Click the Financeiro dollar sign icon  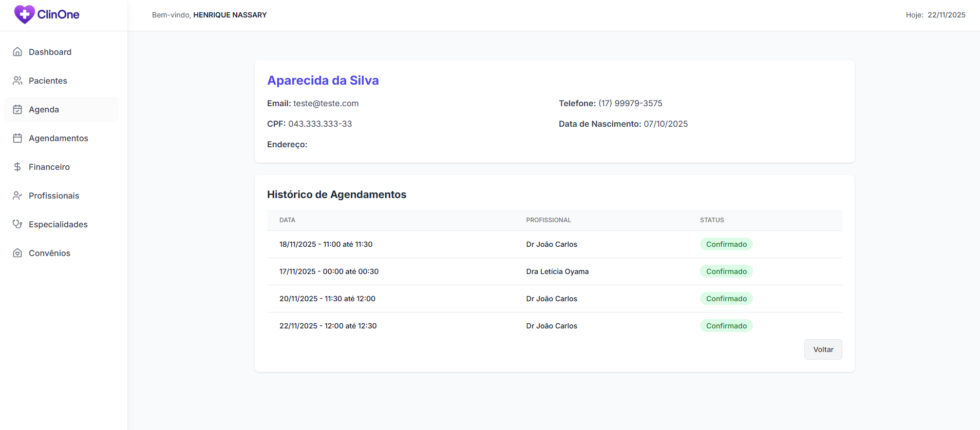17,167
